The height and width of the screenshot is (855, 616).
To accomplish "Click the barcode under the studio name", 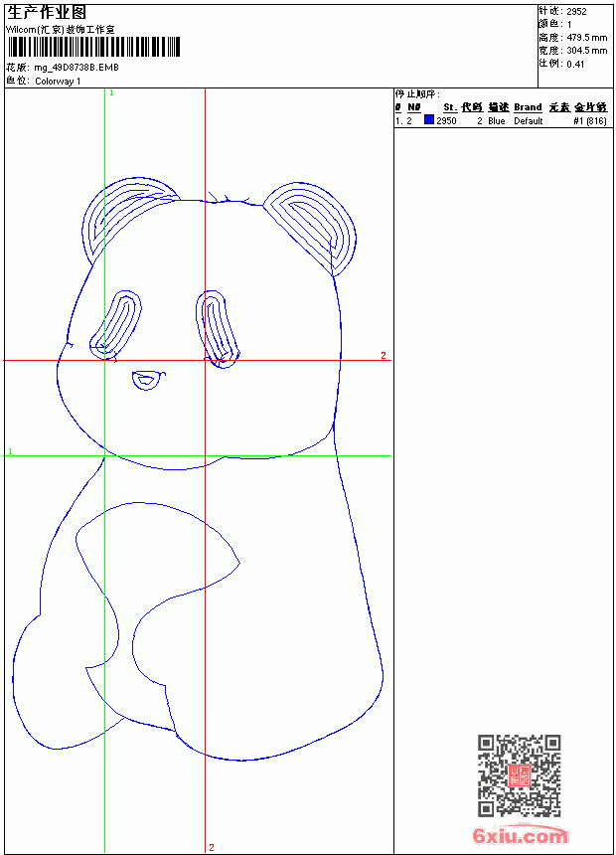I will (93, 47).
